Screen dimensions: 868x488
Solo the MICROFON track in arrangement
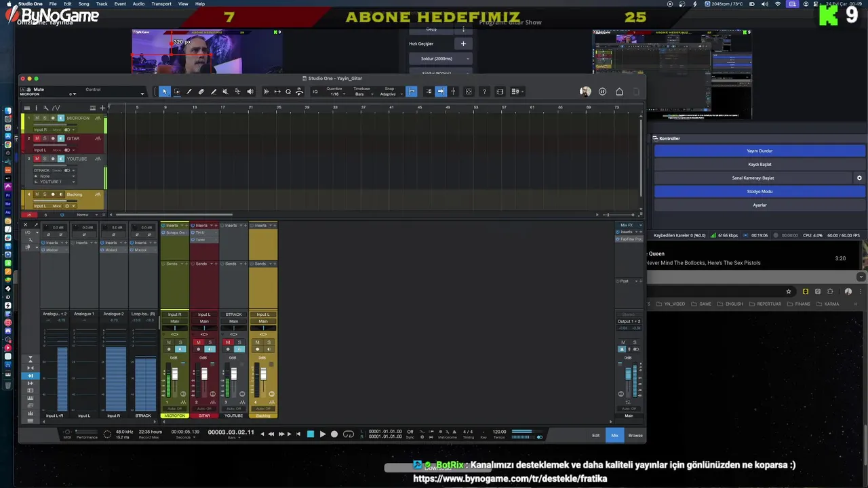[x=45, y=118]
